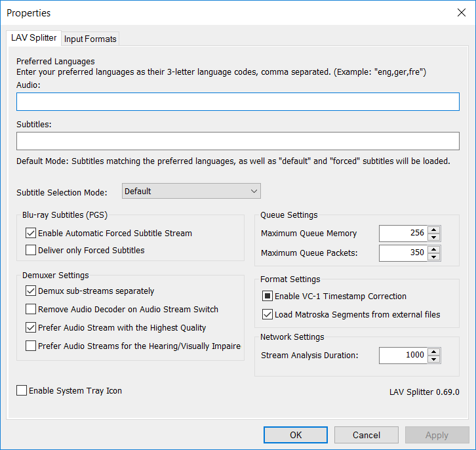Decrease Stream Analysis Duration with down arrow
Viewport: 476px width, 450px height.
(433, 359)
